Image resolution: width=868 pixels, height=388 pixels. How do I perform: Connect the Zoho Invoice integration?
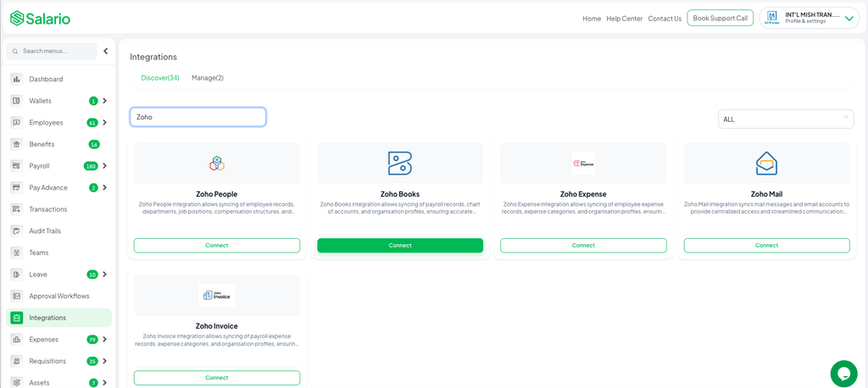pyautogui.click(x=217, y=378)
